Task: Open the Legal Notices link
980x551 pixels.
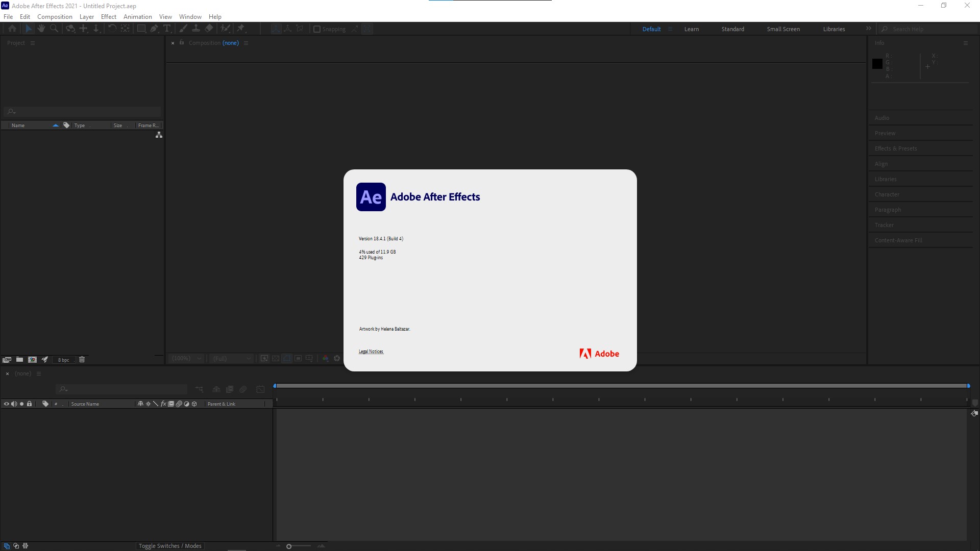Action: coord(371,352)
